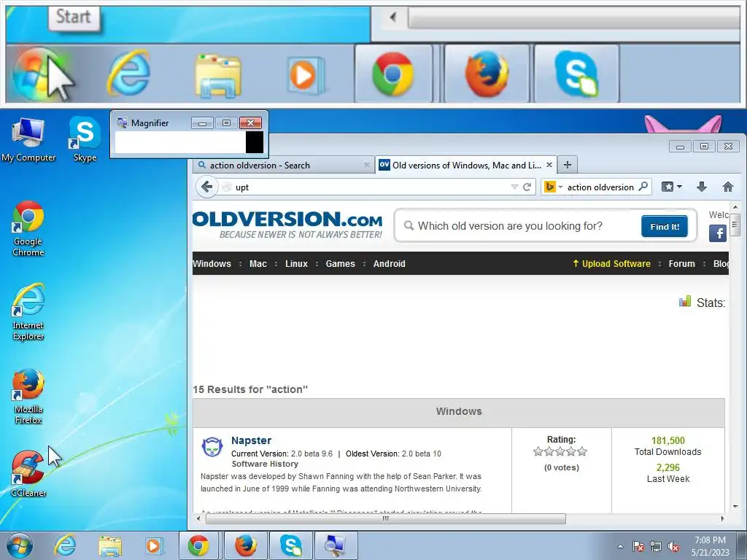Open Windows Explorer folder in taskbar
Viewport: 747px width, 560px height.
coord(110,546)
